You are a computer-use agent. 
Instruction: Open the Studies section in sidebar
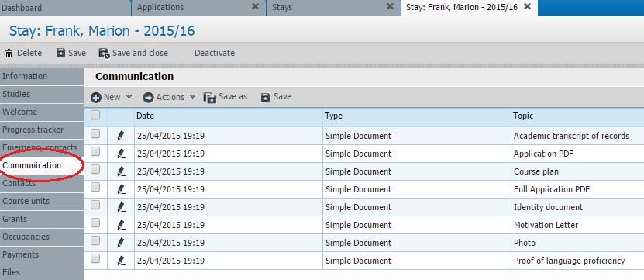(x=42, y=94)
